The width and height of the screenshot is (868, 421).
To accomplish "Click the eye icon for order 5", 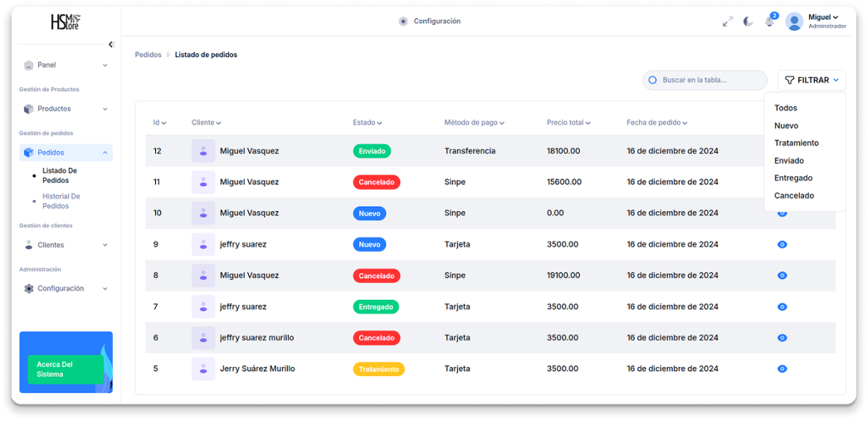I will (x=782, y=369).
